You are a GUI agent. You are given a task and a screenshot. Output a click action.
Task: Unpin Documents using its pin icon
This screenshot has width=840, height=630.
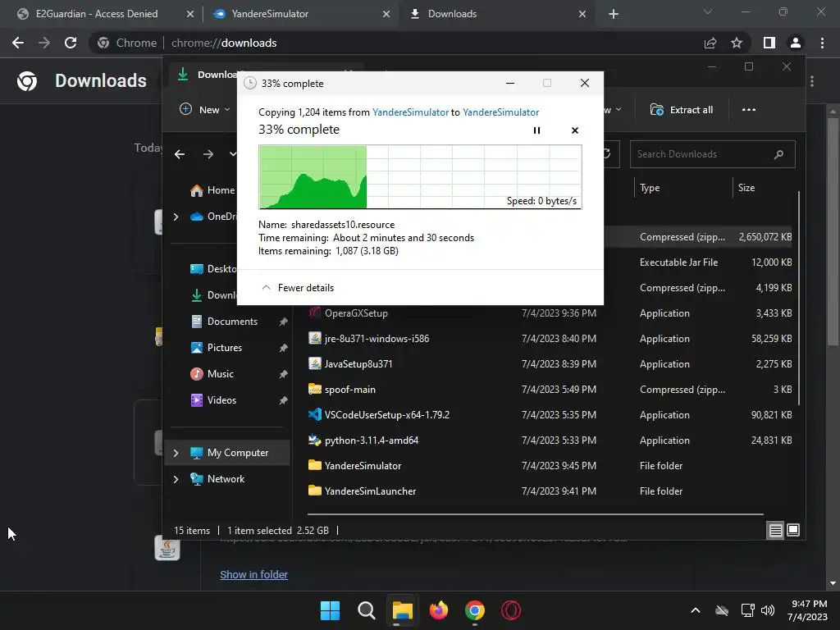click(x=283, y=322)
